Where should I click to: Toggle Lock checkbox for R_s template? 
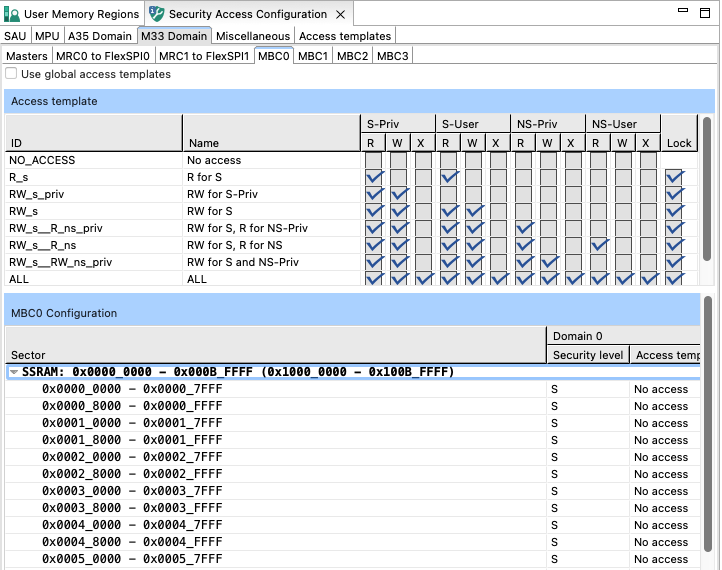click(675, 177)
